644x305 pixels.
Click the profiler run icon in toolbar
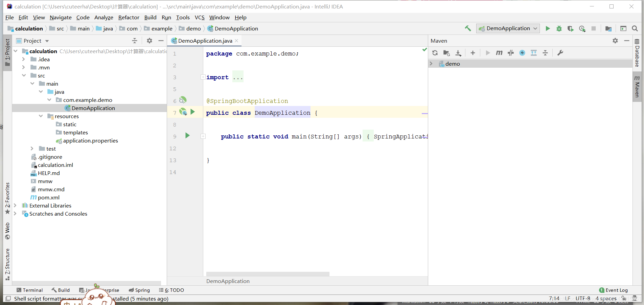(582, 28)
